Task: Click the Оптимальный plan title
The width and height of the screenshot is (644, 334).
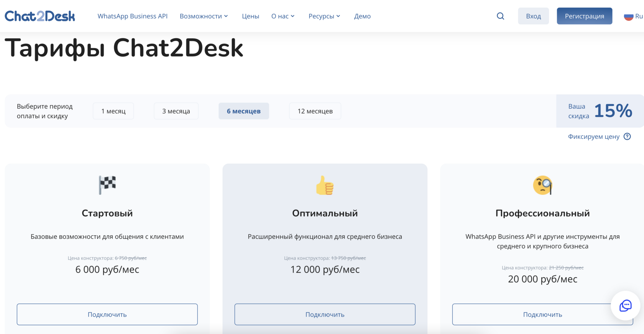Action: (x=325, y=213)
